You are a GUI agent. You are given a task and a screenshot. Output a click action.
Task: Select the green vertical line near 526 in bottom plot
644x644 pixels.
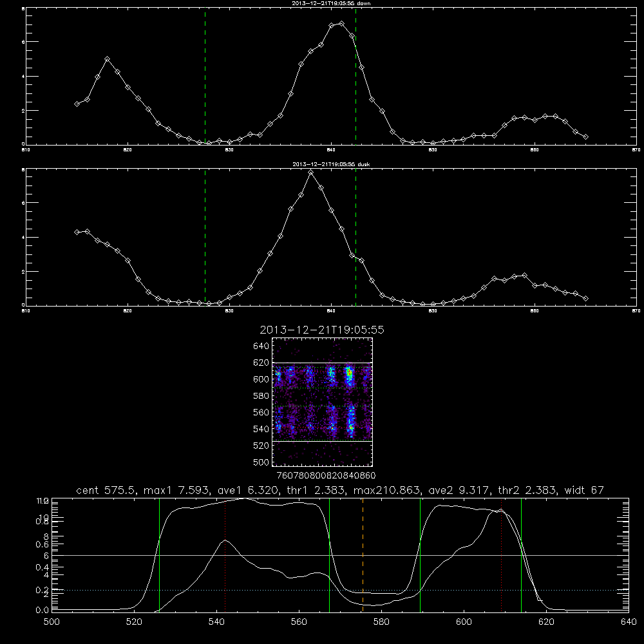[x=159, y=554]
